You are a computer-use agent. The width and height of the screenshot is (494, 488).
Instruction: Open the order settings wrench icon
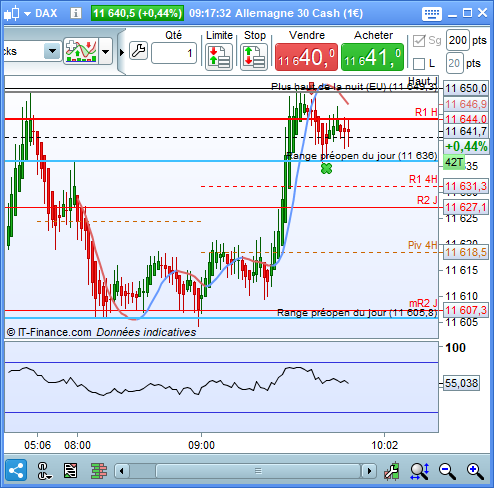138,51
